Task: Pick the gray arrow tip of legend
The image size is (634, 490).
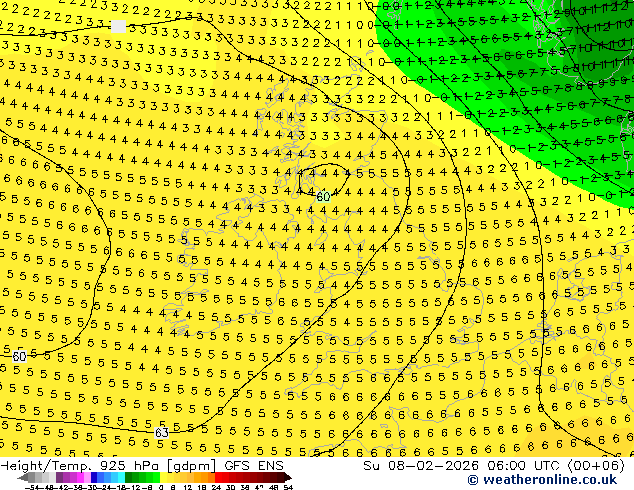Action: tap(22, 477)
